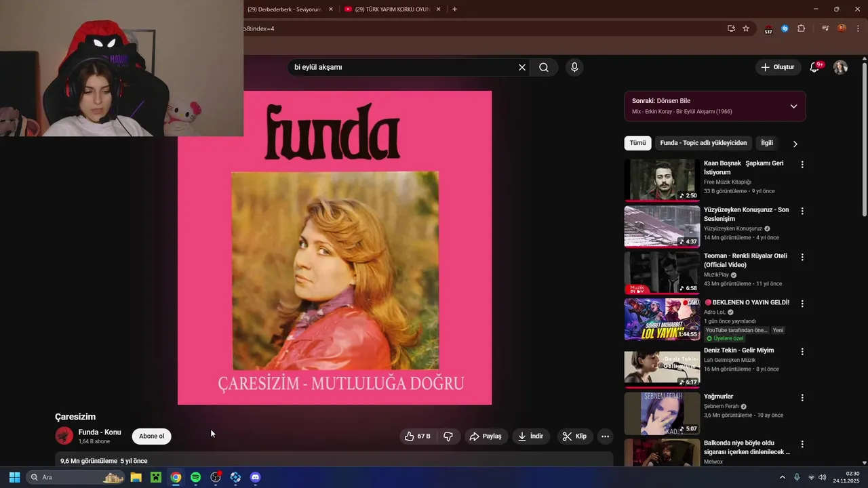Open OBS Studio from taskbar
Image resolution: width=868 pixels, height=488 pixels.
(216, 477)
